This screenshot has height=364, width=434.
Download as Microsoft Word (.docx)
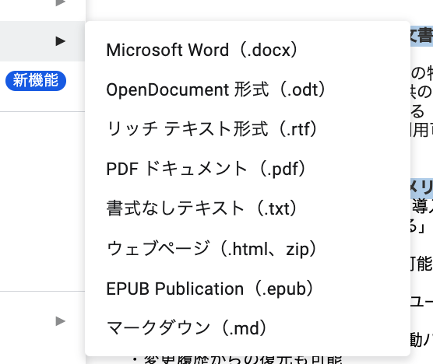point(247,50)
